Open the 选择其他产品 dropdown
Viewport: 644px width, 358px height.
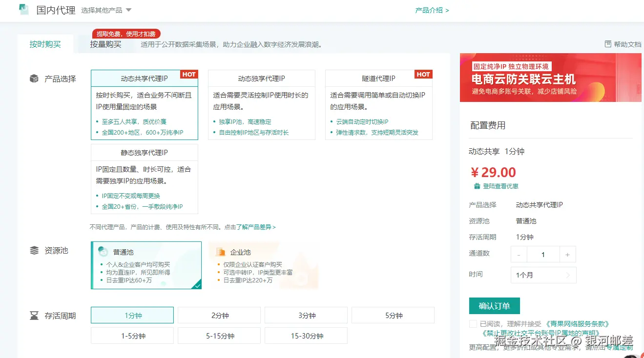[106, 10]
